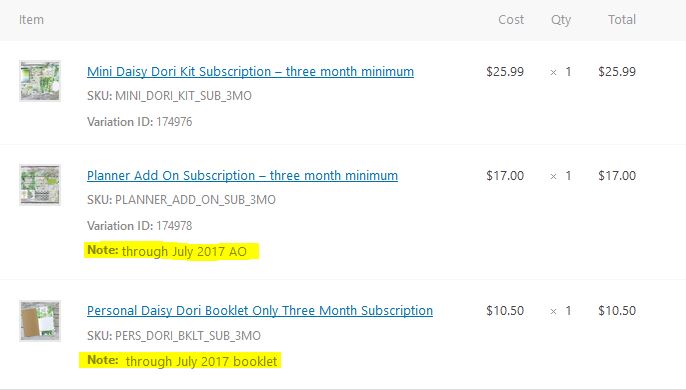Click the $25.99 cost of Mini Dori Kit
The width and height of the screenshot is (686, 390).
pos(505,71)
